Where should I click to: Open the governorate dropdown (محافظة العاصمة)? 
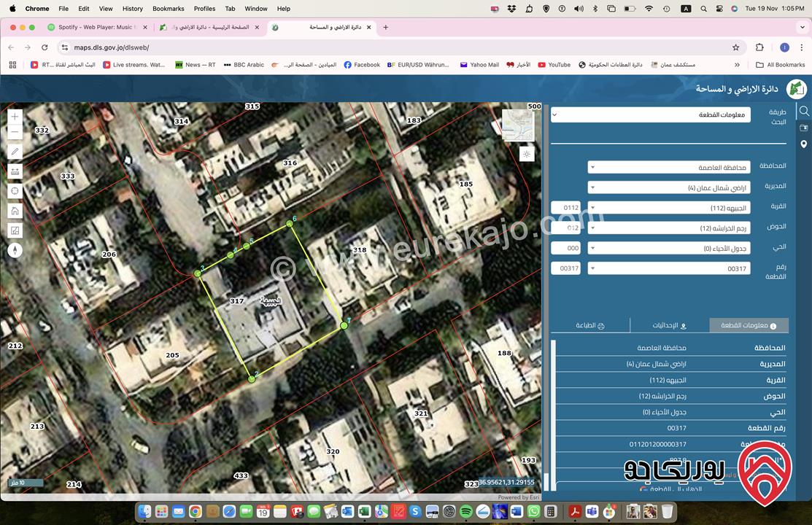coord(669,167)
